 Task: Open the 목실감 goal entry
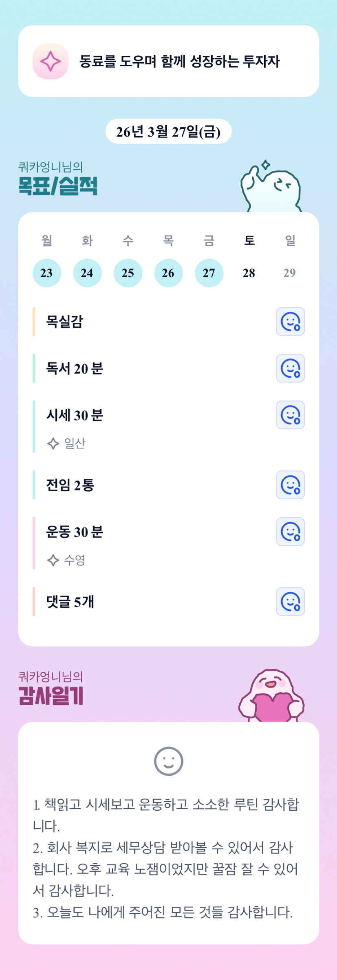tap(64, 322)
